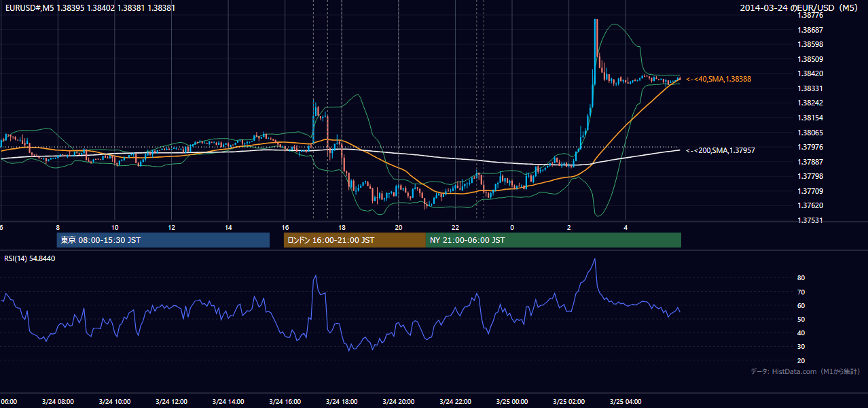Click bottom axis date 3/24 16:00
Image resolution: width=868 pixels, height=408 pixels.
(x=285, y=402)
